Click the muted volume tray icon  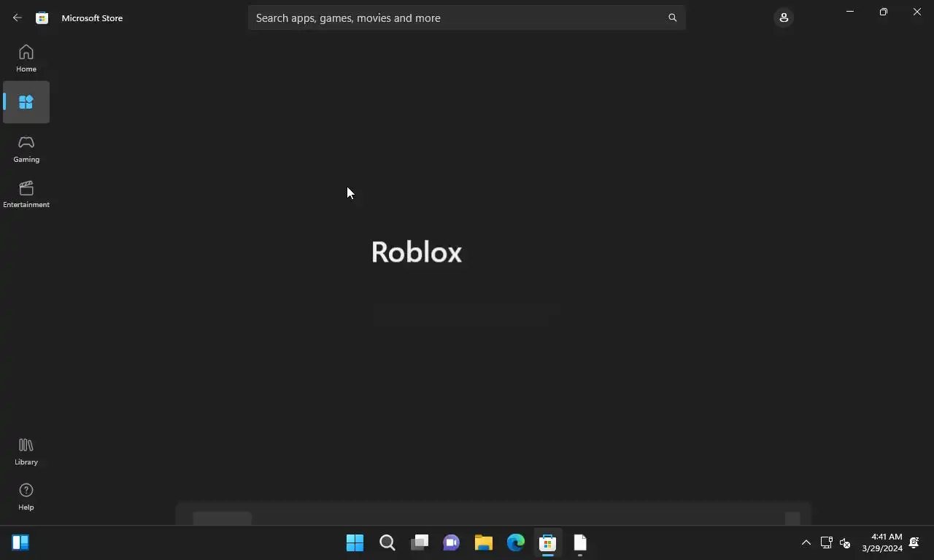[845, 542]
